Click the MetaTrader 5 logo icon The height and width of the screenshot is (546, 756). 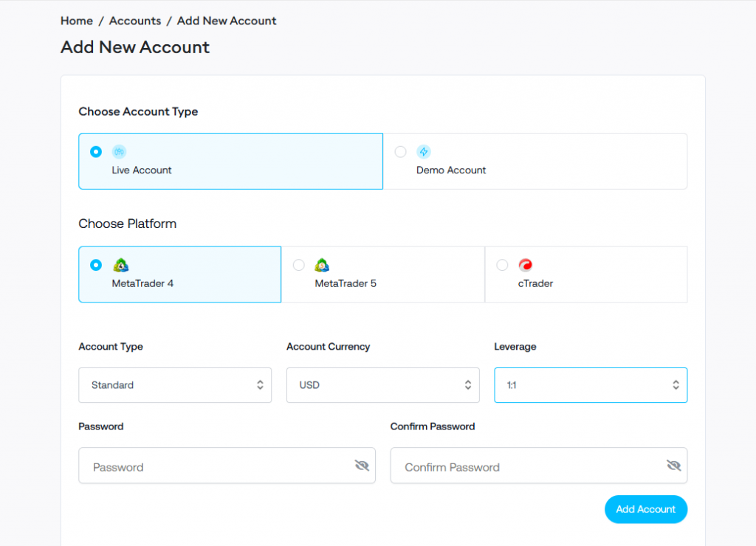[x=322, y=265]
